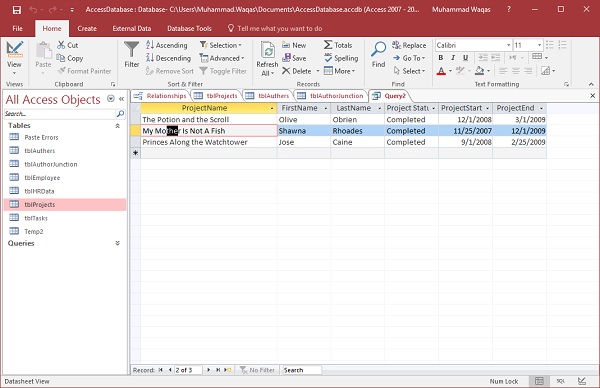Viewport: 600px width, 388px height.
Task: Toggle Bold text formatting
Action: tap(441, 58)
